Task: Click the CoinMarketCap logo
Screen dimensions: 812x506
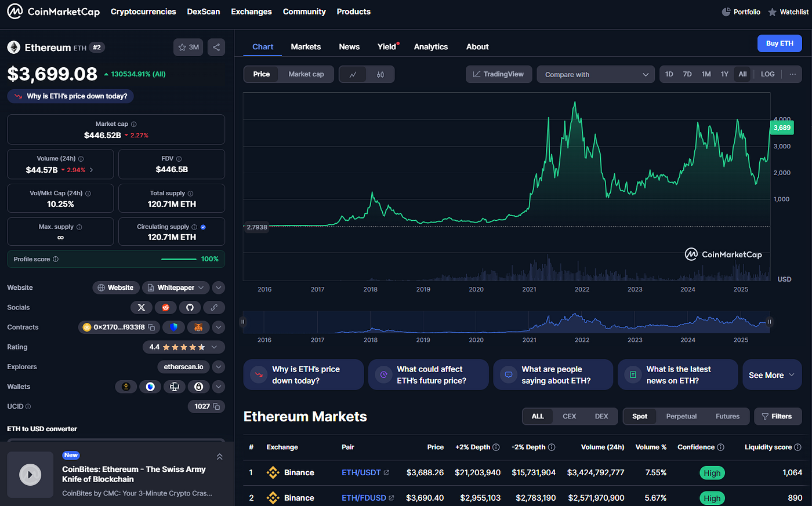Action: coord(53,12)
